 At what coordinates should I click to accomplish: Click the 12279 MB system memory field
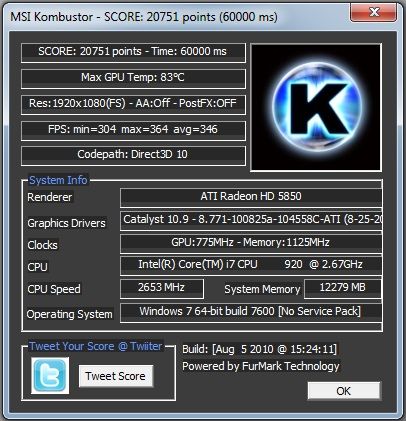[x=343, y=289]
